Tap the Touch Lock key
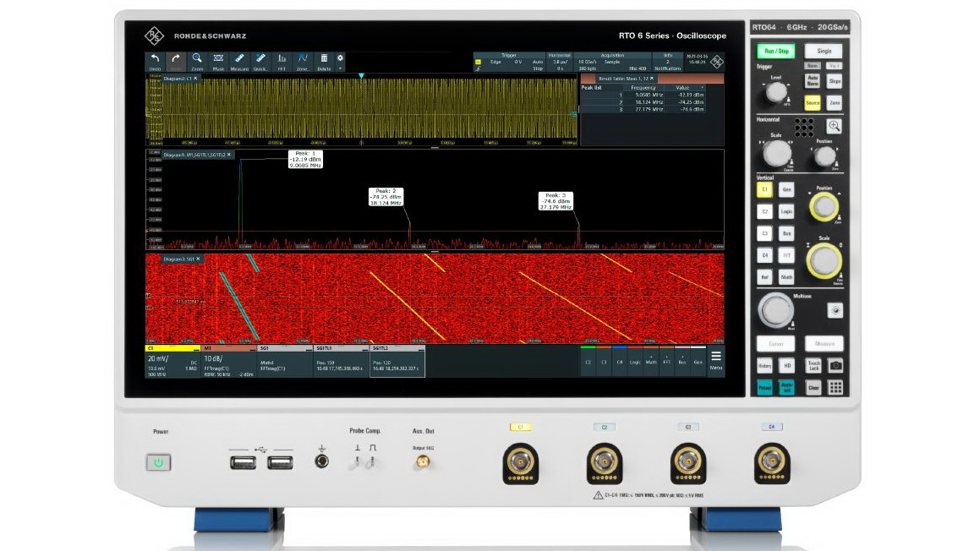The height and width of the screenshot is (551, 980). pos(813,366)
